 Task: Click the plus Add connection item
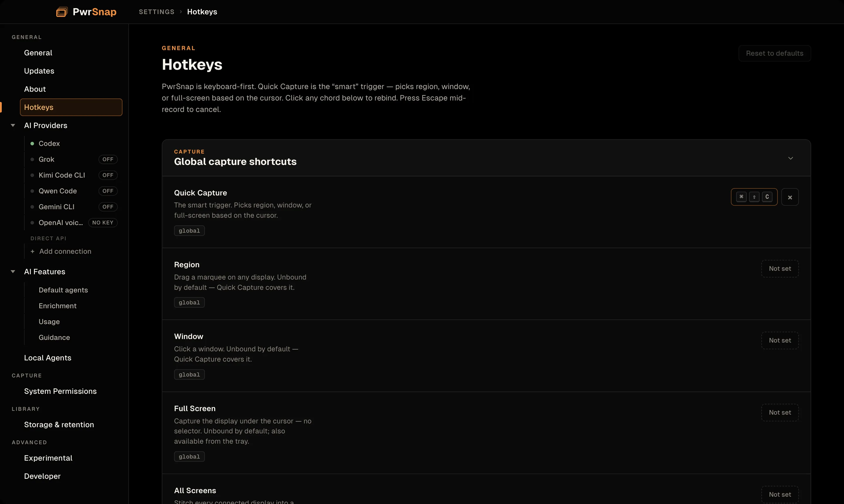(61, 251)
